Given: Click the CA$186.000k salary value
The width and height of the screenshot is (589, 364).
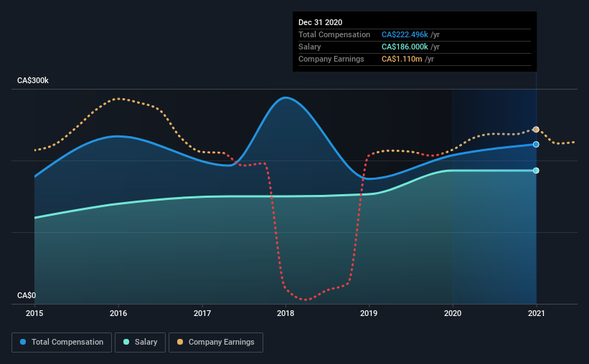Looking at the screenshot, I should point(405,47).
